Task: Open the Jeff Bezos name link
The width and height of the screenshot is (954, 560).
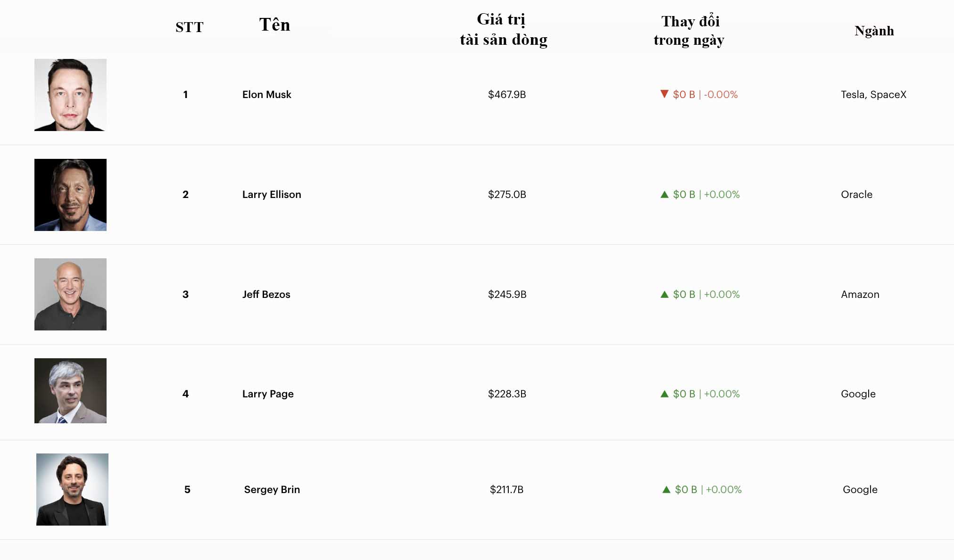Action: click(x=266, y=294)
